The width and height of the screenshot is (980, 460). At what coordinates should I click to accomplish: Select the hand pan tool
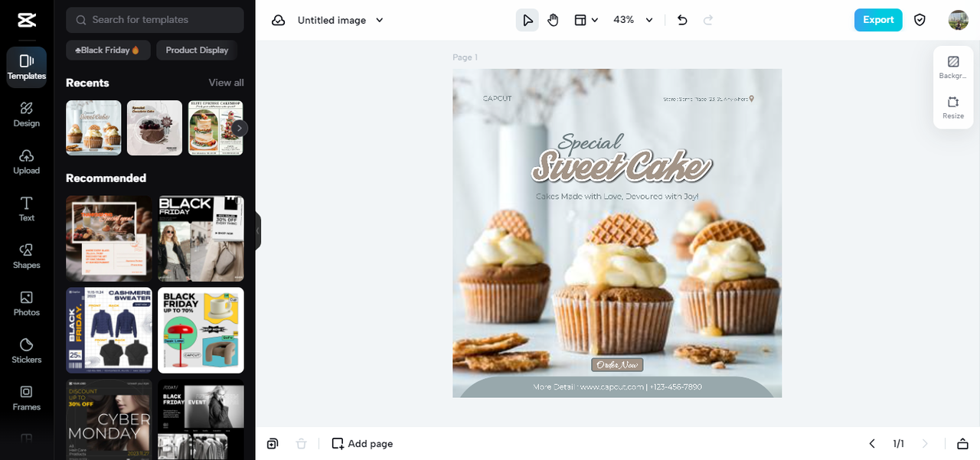pyautogui.click(x=553, y=20)
